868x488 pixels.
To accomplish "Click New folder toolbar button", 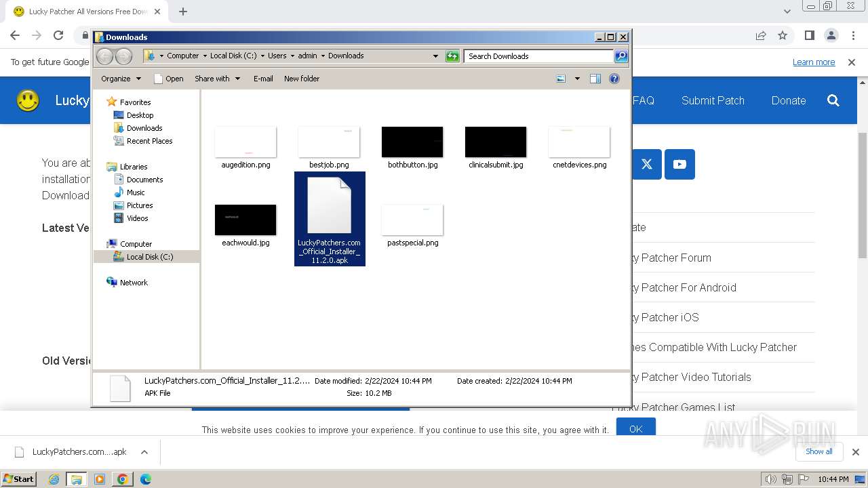I will 302,79.
